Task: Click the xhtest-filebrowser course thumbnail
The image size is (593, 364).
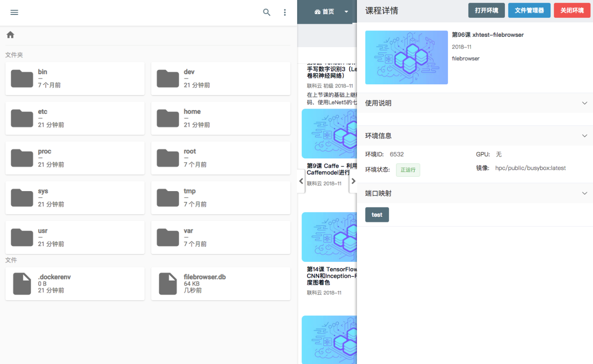Action: (x=406, y=57)
